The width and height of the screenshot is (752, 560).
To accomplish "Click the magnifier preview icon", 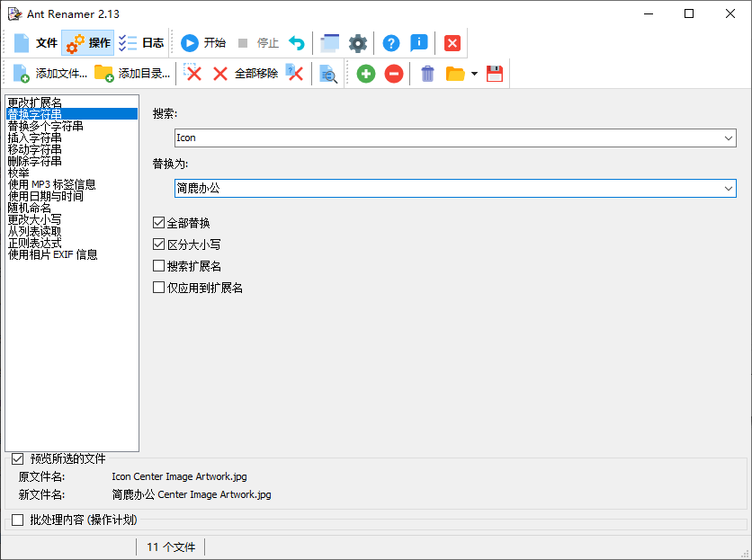I will tap(328, 75).
